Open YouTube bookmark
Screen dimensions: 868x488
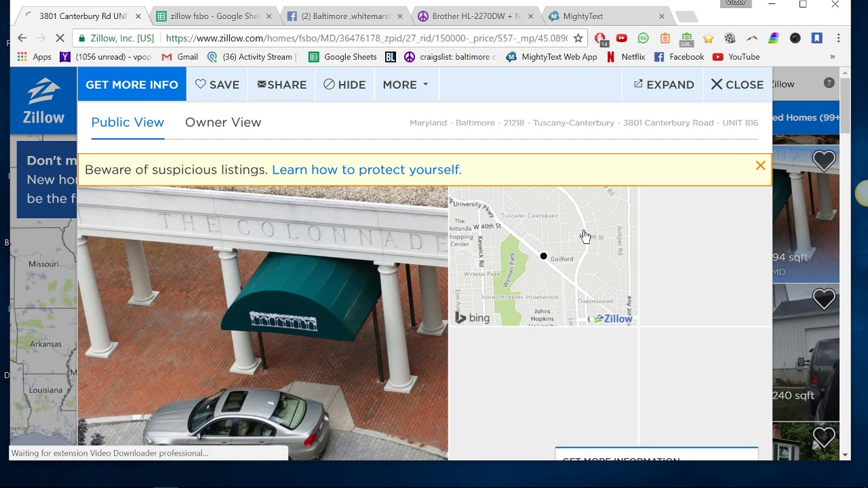coord(736,57)
